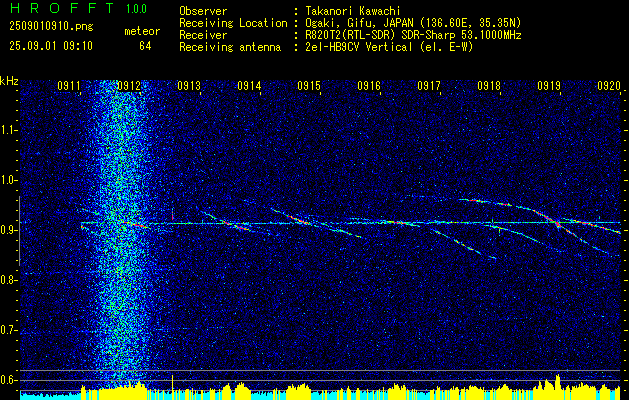Click the meteor label
This screenshot has width=629, height=400.
tap(142, 32)
